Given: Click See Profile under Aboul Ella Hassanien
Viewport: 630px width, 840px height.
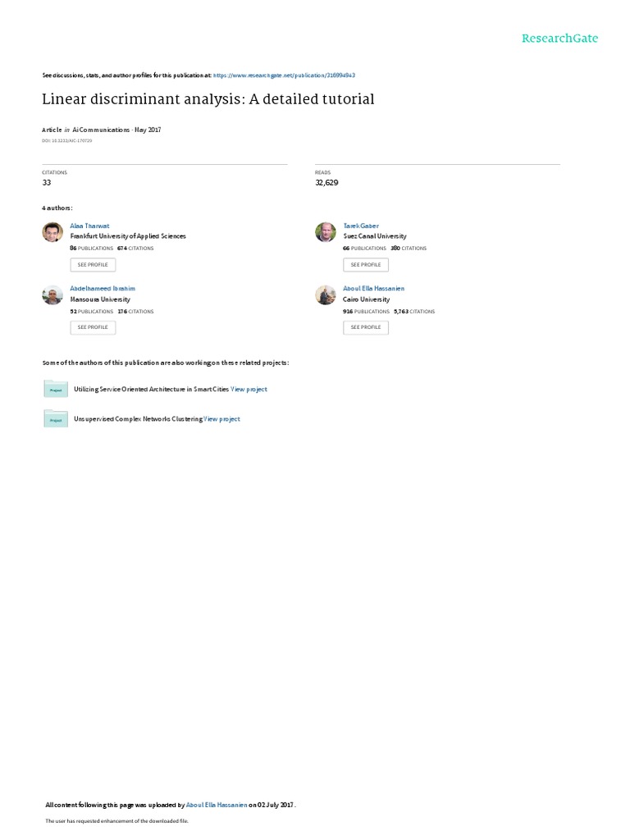Looking at the screenshot, I should point(366,327).
